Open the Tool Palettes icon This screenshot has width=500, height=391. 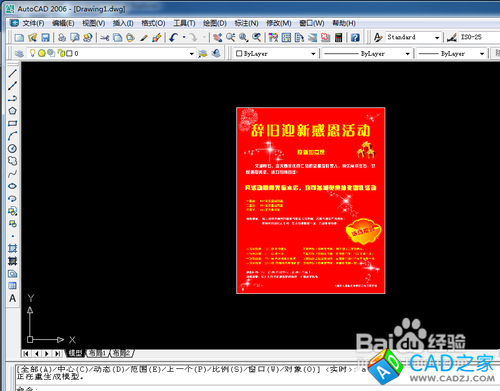(299, 37)
